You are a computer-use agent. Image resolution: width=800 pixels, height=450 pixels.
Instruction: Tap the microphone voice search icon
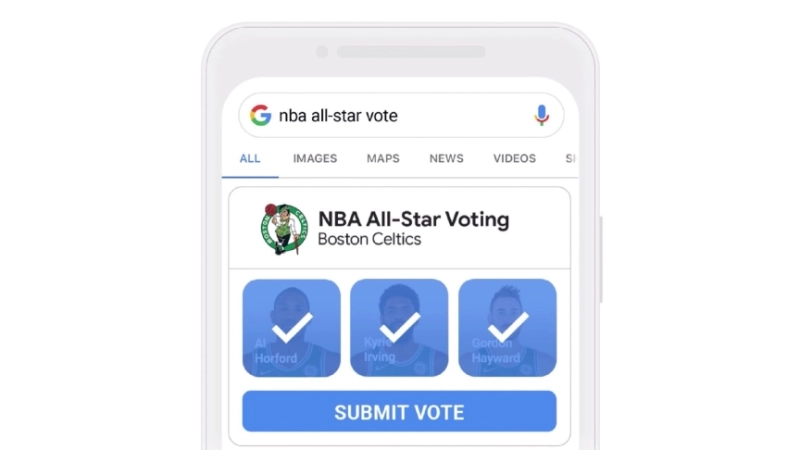[542, 115]
